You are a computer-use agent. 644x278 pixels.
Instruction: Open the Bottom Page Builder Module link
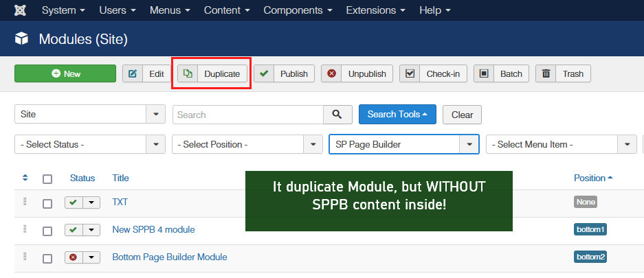pyautogui.click(x=169, y=257)
